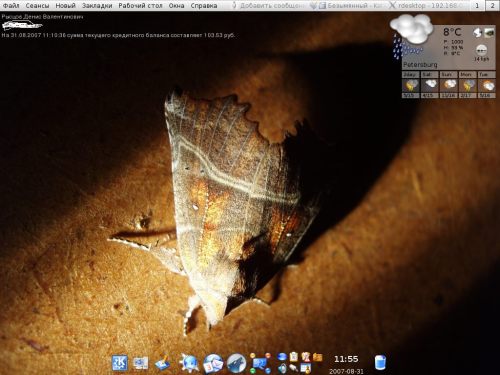Click the 11:55 clock in the dock

tap(346, 359)
